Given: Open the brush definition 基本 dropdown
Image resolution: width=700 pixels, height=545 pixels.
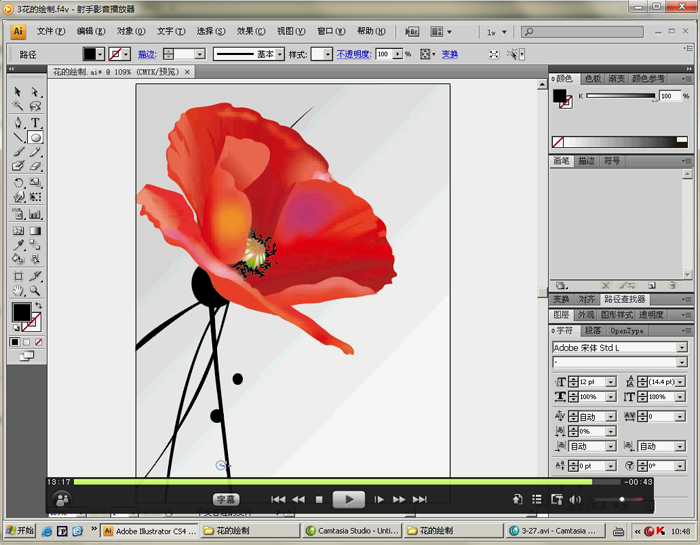Looking at the screenshot, I should [280, 54].
